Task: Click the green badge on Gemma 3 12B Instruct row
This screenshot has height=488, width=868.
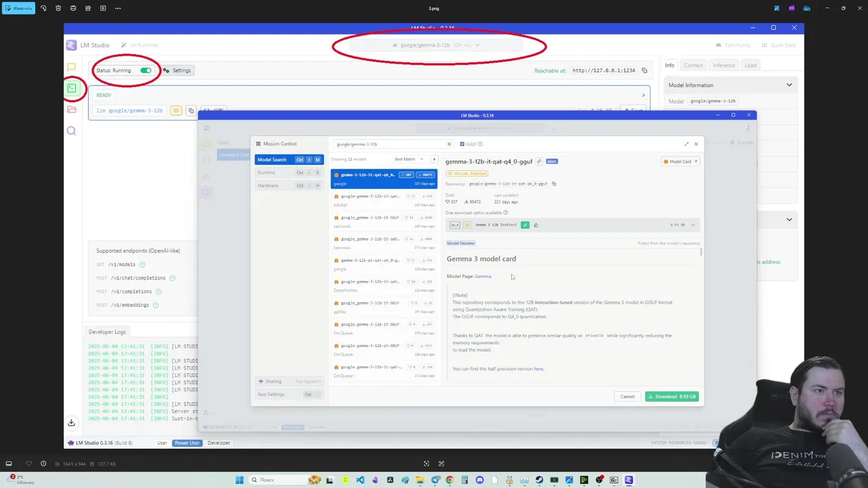Action: 525,225
